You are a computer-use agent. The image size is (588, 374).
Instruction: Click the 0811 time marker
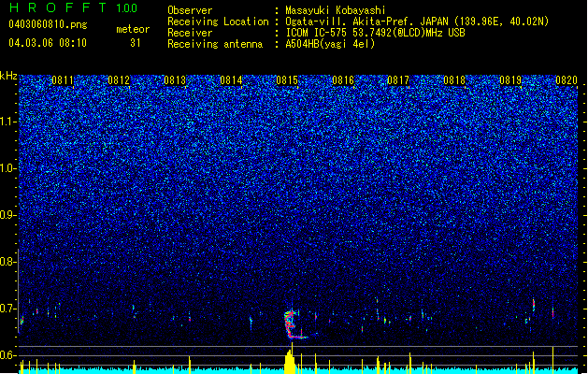point(63,80)
